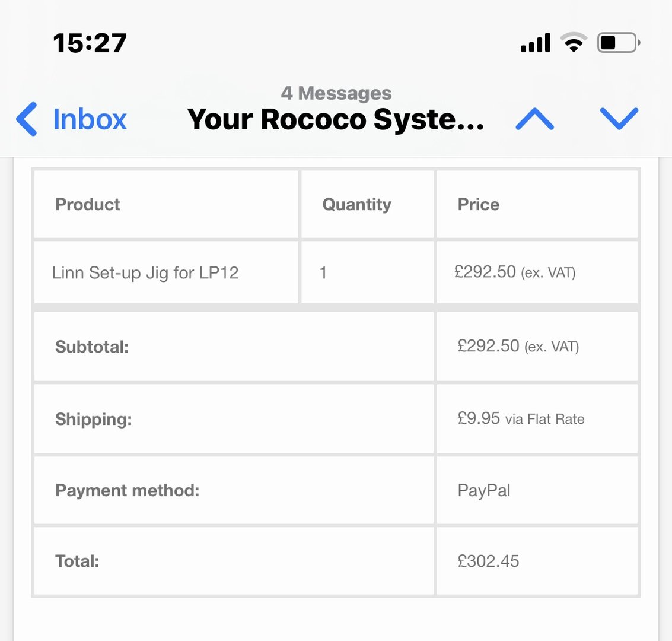This screenshot has height=641, width=672.
Task: Tap the "4 Messages" thread count
Action: point(336,93)
